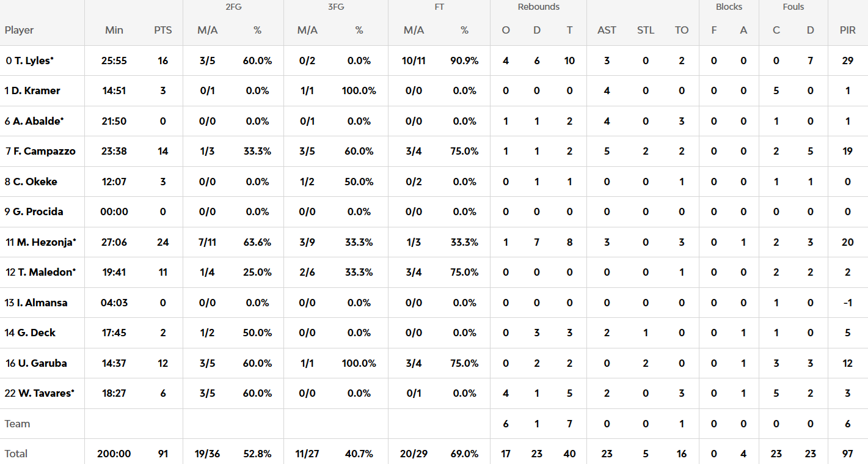Viewport: 868px width, 464px height.
Task: Select U. Garuba player row name
Action: 42,363
